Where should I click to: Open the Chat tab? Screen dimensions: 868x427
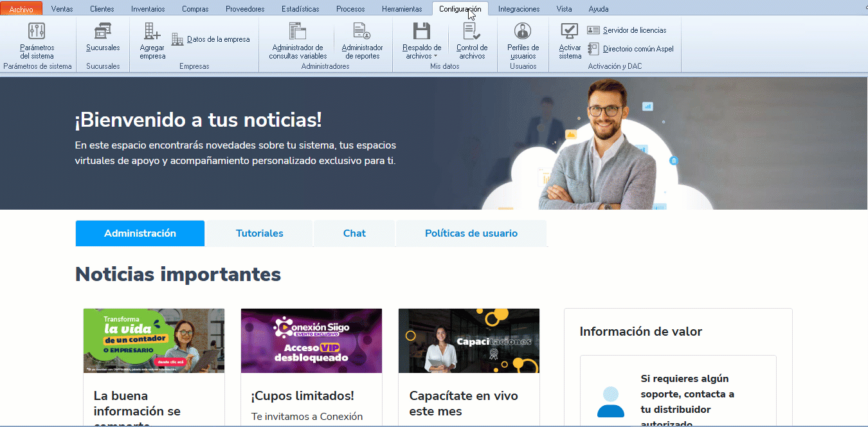pyautogui.click(x=354, y=233)
